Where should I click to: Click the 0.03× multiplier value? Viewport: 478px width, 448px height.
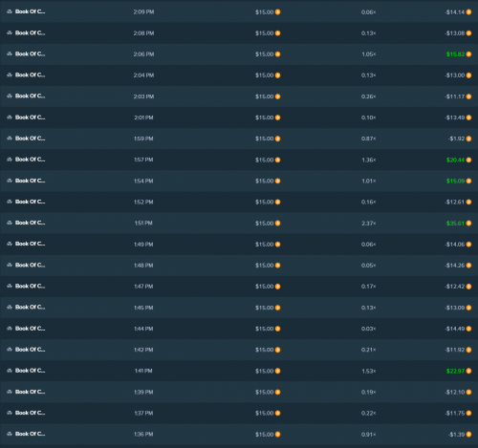click(369, 329)
